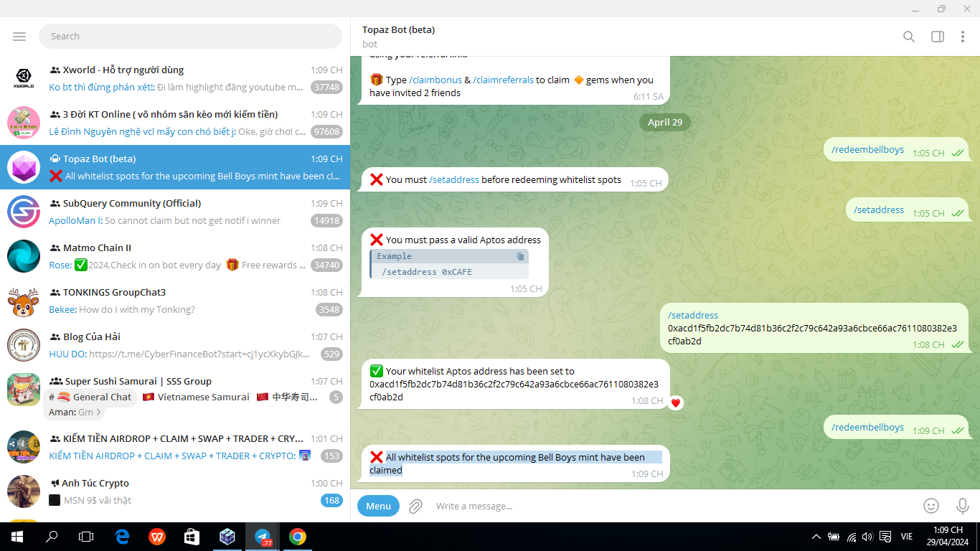The width and height of the screenshot is (980, 551).
Task: Open the emoji picker smiley icon
Action: (931, 506)
